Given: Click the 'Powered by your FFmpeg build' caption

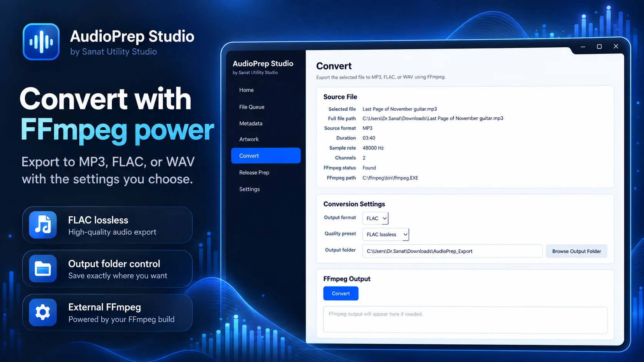Looking at the screenshot, I should (x=121, y=319).
